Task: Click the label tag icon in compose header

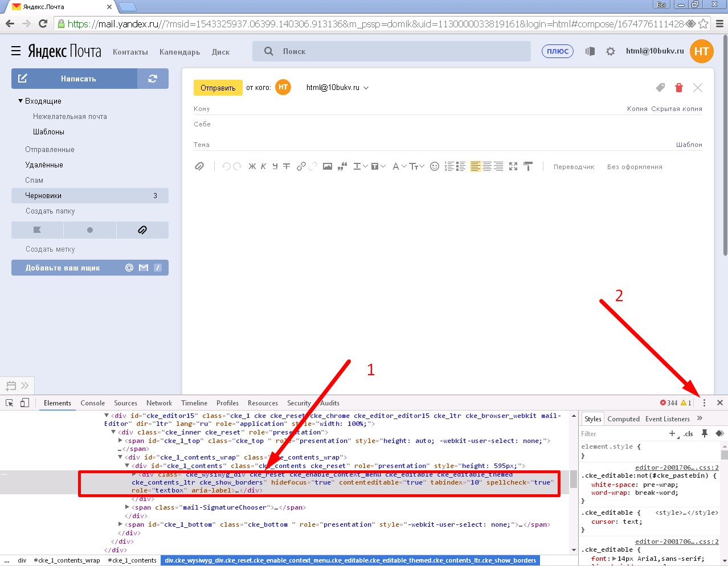Action: [x=660, y=88]
